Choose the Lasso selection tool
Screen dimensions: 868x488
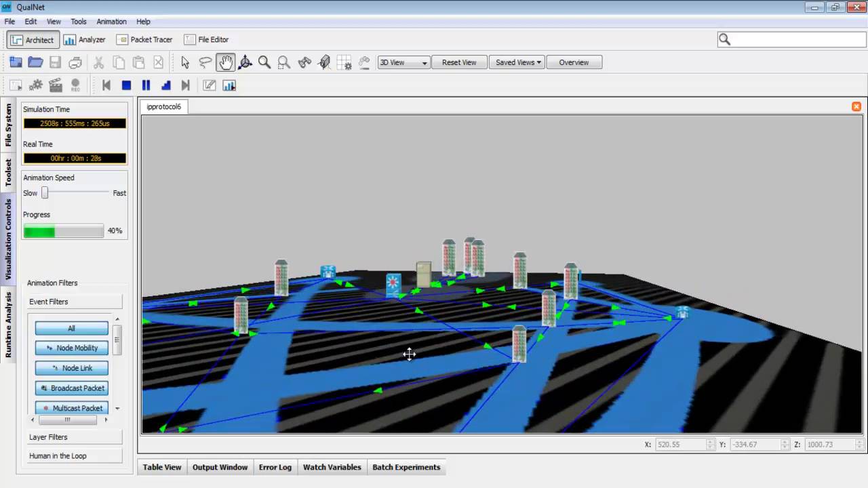click(205, 62)
